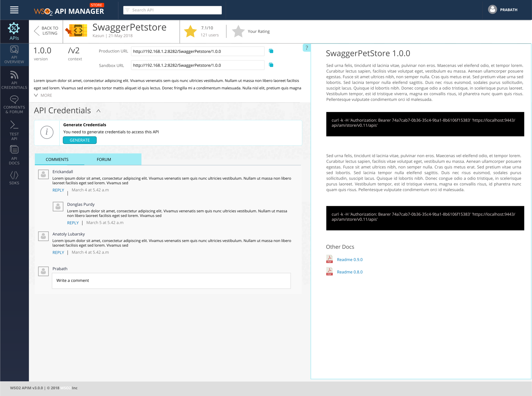Open the hamburger menu icon

point(14,10)
